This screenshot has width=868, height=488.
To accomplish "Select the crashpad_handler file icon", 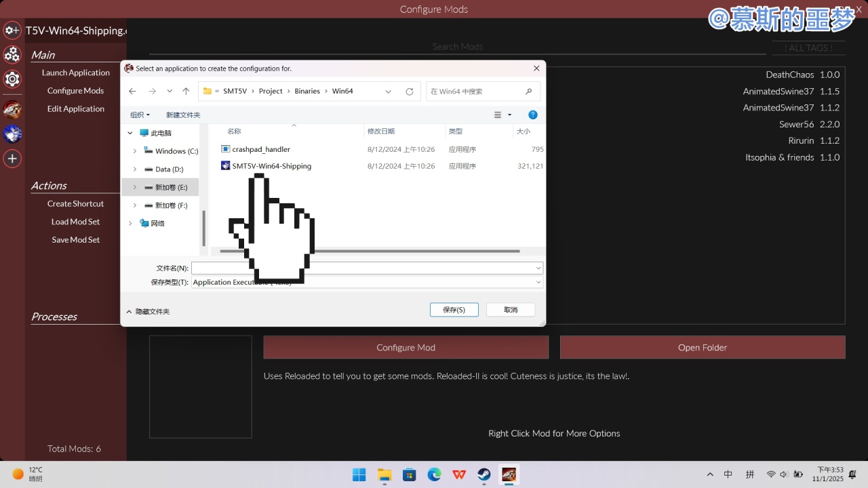I will tap(226, 149).
